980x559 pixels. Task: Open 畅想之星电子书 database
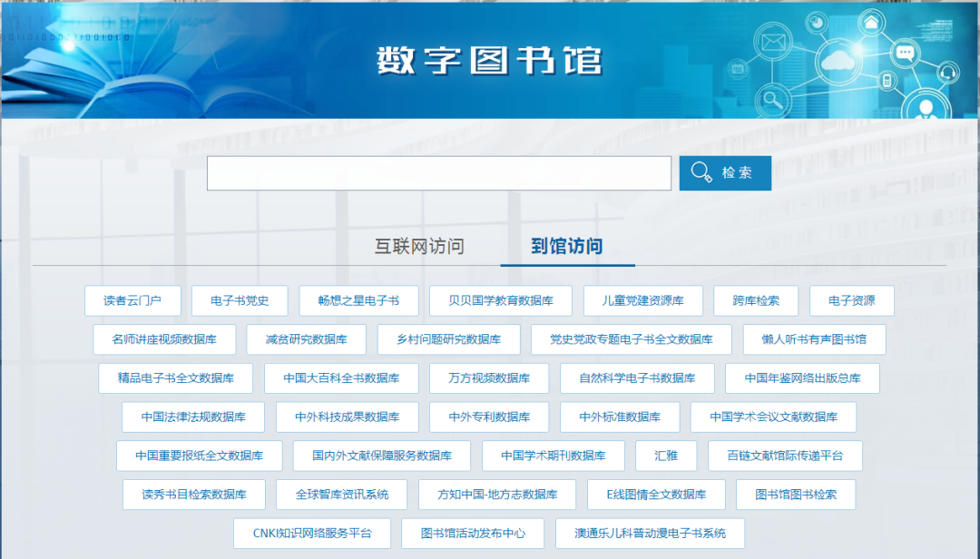[x=358, y=300]
